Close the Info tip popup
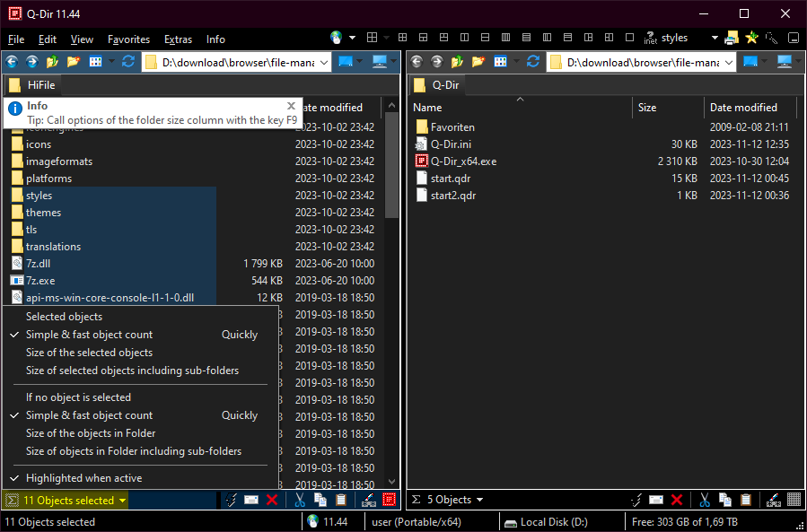This screenshot has height=532, width=807. pyautogui.click(x=291, y=106)
